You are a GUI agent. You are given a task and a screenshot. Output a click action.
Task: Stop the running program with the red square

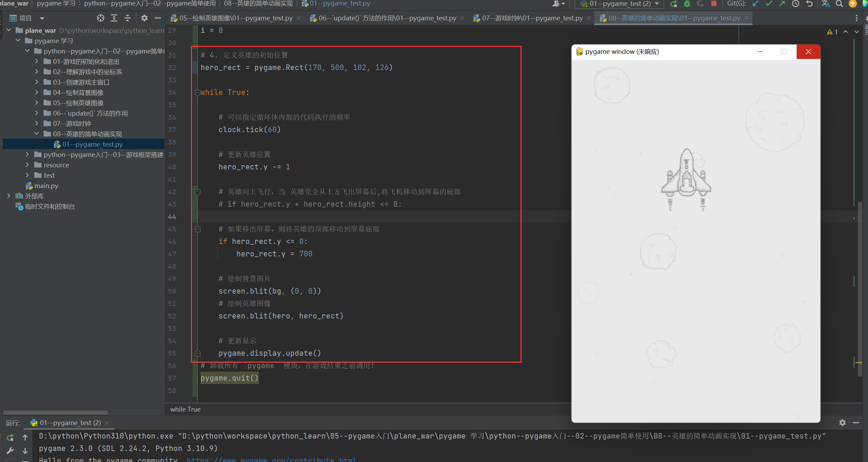coord(714,4)
